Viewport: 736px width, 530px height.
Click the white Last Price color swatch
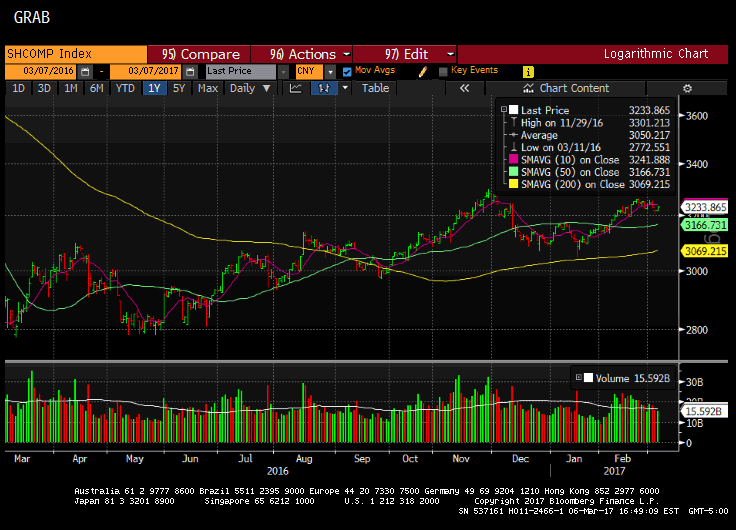pyautogui.click(x=514, y=110)
